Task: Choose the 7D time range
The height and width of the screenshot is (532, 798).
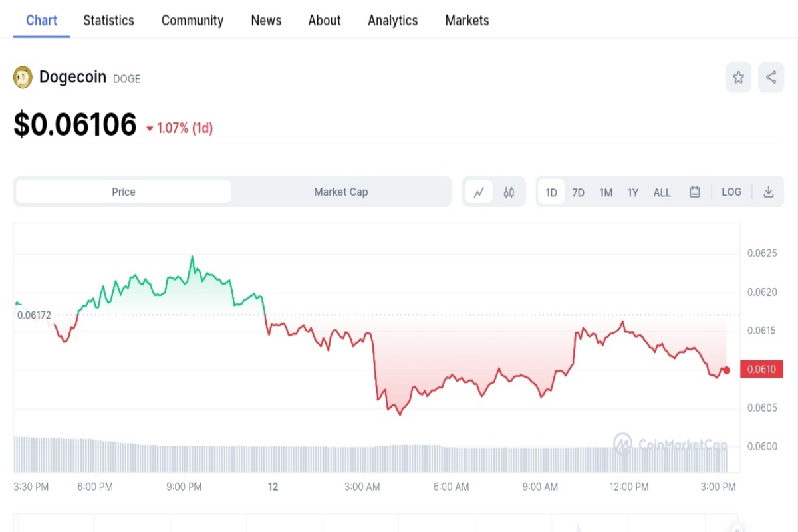Action: pyautogui.click(x=579, y=192)
